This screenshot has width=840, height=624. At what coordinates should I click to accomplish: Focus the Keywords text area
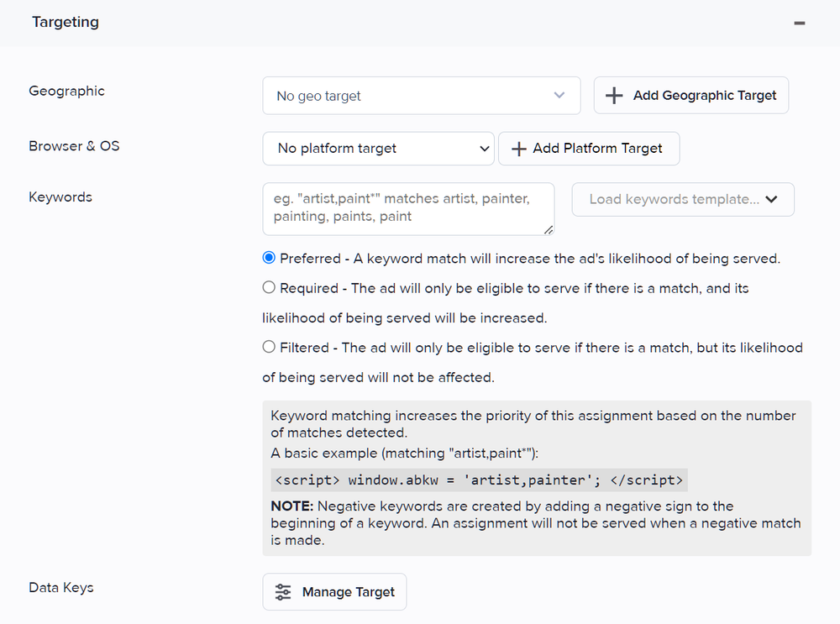[x=408, y=209]
